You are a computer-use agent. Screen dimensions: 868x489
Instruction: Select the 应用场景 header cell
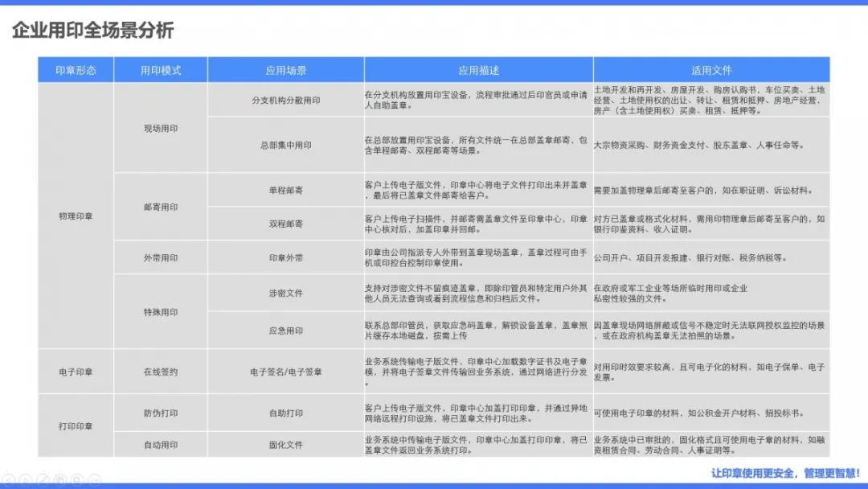[x=285, y=70]
